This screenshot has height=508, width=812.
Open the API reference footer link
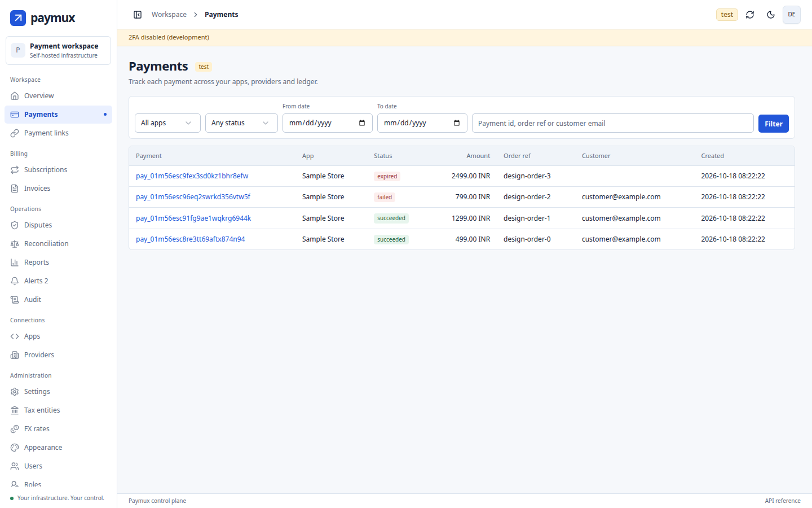click(783, 501)
